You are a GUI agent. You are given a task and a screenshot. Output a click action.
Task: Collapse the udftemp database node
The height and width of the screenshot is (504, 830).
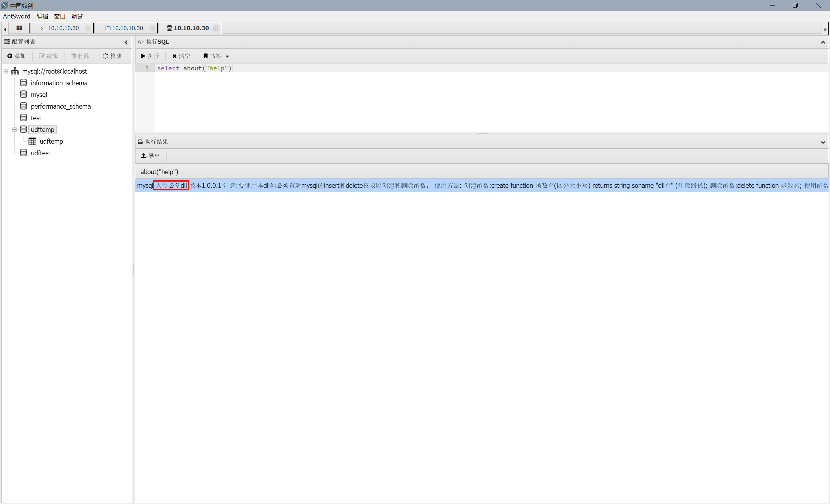(x=15, y=129)
